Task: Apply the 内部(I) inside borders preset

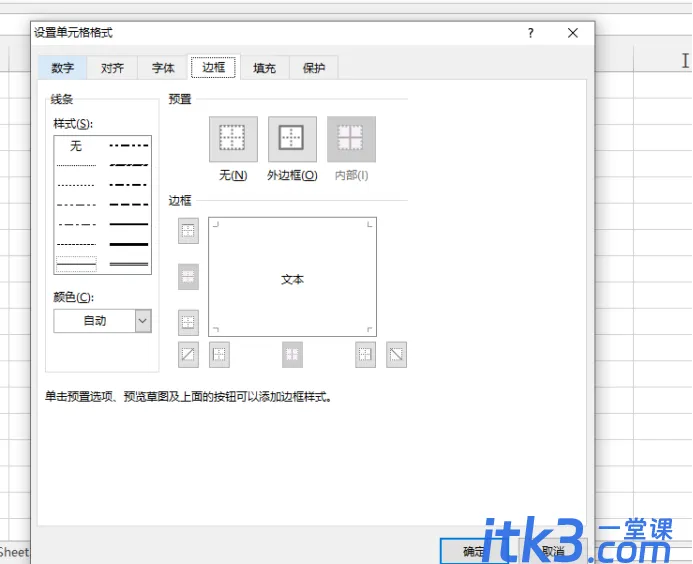Action: tap(351, 139)
